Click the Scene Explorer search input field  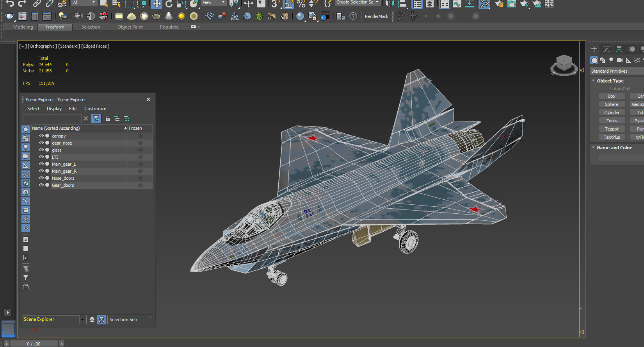click(52, 118)
